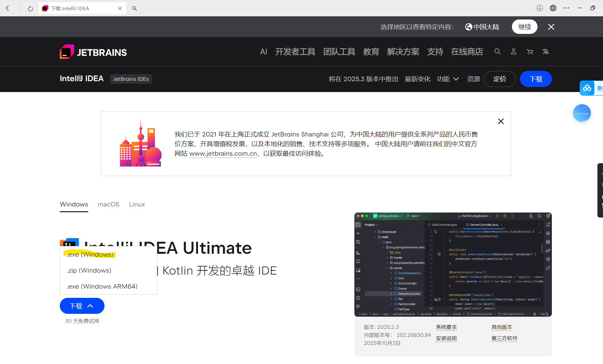Expand the 功能 dropdown chevron

click(456, 79)
